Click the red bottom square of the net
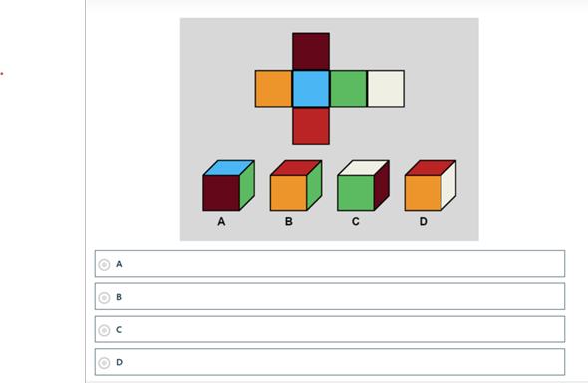Image resolution: width=588 pixels, height=383 pixels. coord(311,126)
